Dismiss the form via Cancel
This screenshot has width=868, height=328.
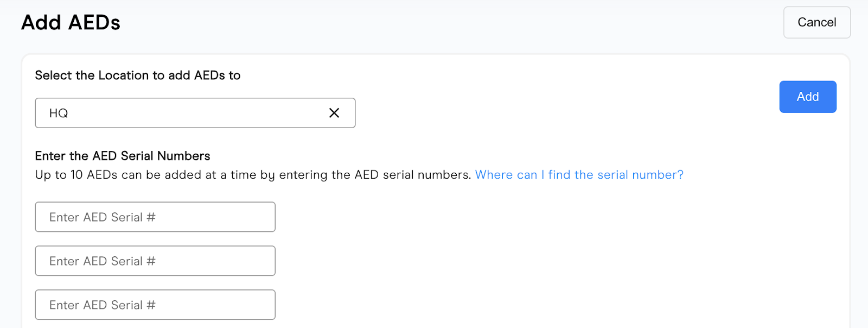click(x=816, y=22)
